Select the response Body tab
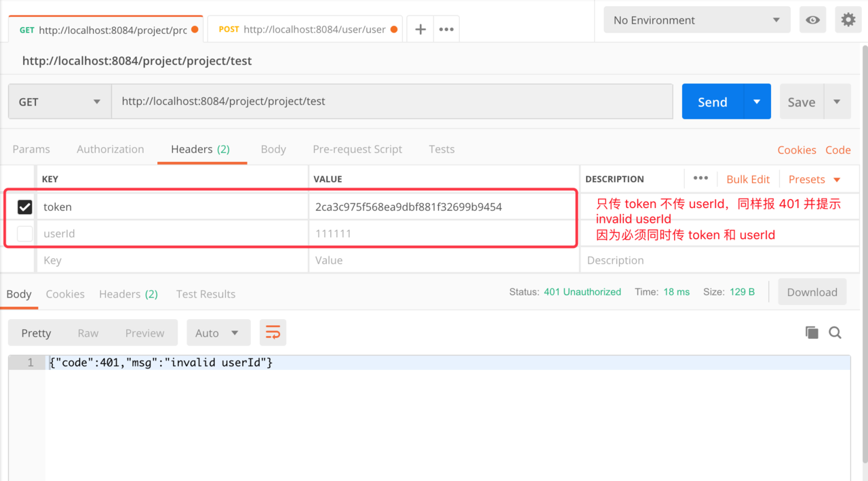The height and width of the screenshot is (481, 868). [19, 293]
